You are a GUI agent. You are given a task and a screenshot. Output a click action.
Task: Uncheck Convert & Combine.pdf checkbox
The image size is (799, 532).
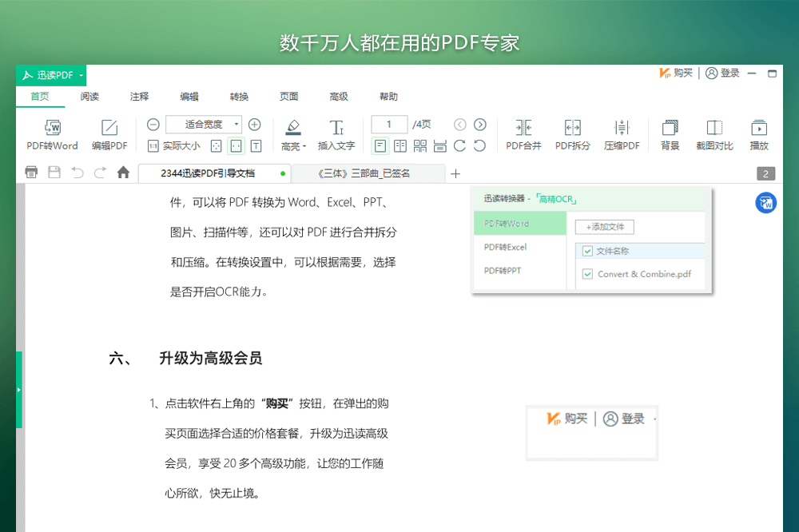click(587, 274)
